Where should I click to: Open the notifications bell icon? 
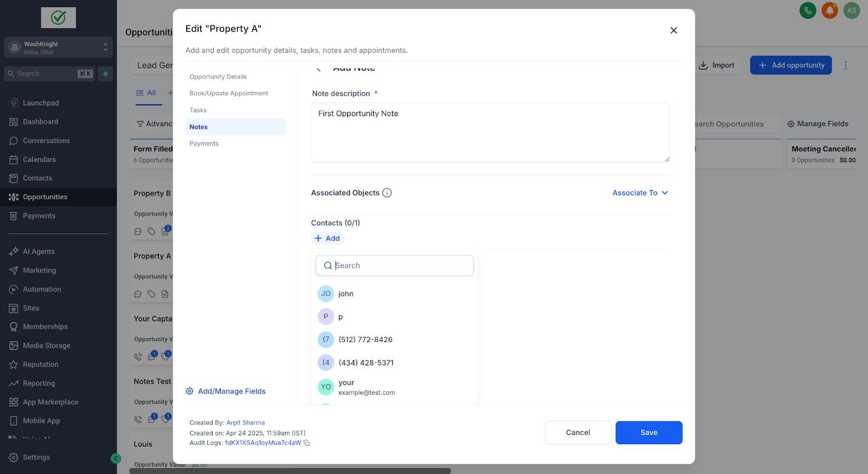coord(829,10)
